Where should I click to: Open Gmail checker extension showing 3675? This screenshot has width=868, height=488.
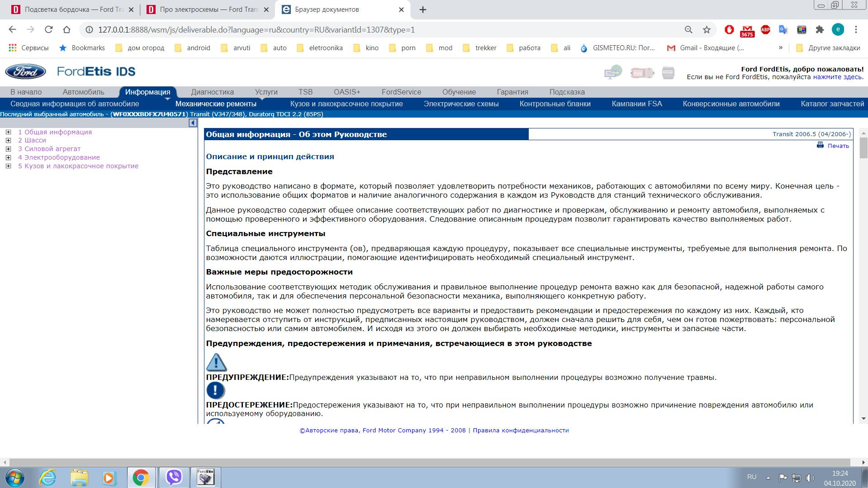tap(747, 31)
